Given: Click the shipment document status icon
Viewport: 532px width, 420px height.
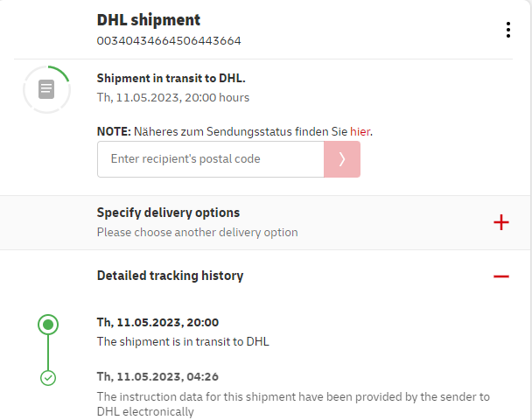Looking at the screenshot, I should coord(46,89).
